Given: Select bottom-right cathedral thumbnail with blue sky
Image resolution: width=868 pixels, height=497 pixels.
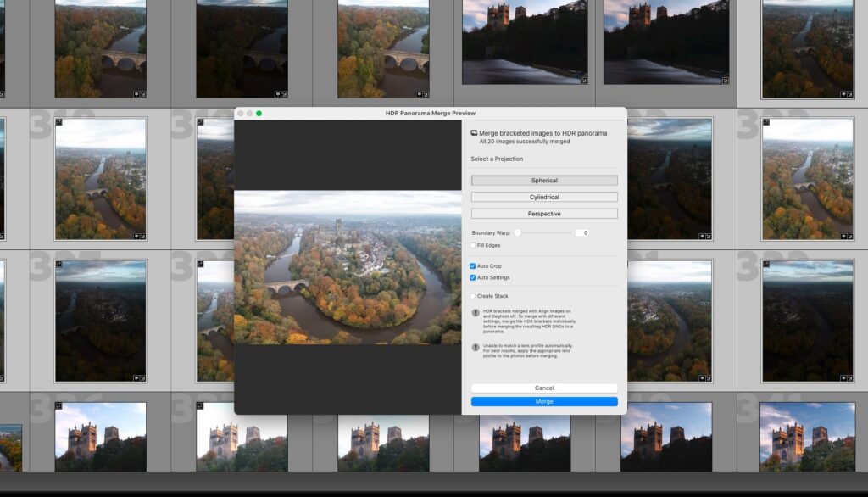Looking at the screenshot, I should (x=808, y=437).
